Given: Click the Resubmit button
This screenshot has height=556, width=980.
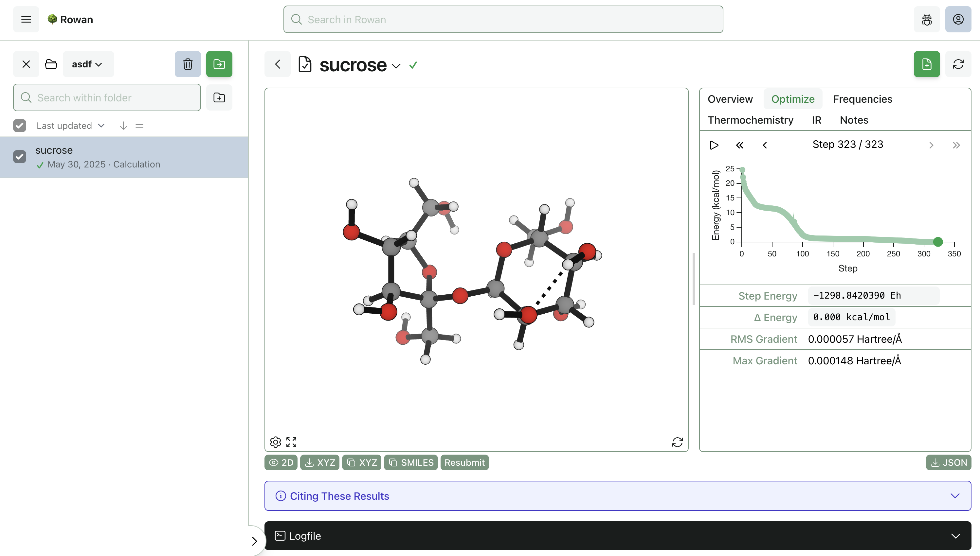Looking at the screenshot, I should pos(464,463).
